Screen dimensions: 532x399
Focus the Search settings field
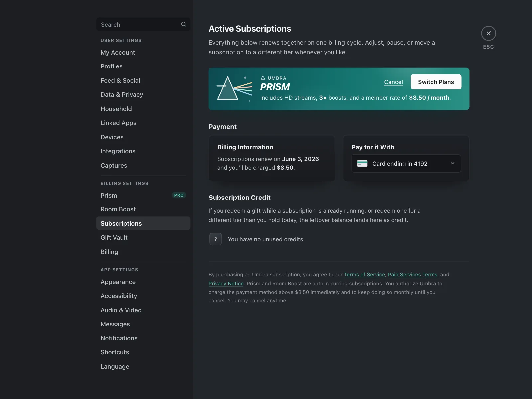pyautogui.click(x=143, y=24)
